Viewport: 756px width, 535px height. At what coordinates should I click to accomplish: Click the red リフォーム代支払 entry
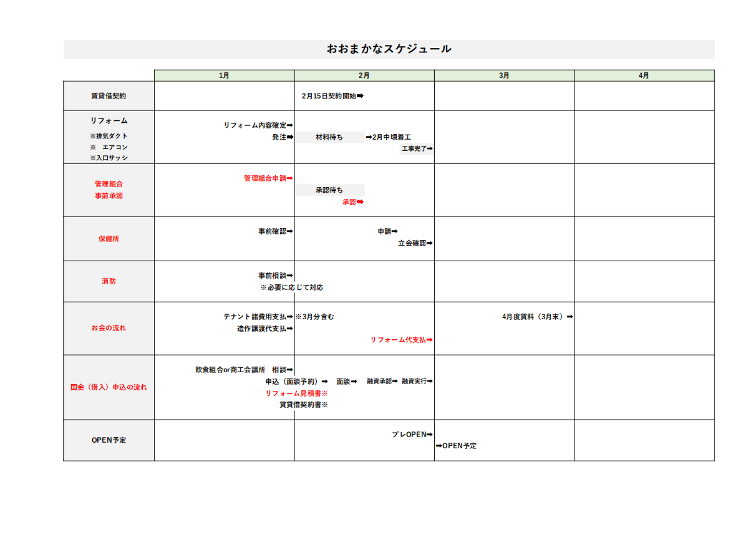402,340
